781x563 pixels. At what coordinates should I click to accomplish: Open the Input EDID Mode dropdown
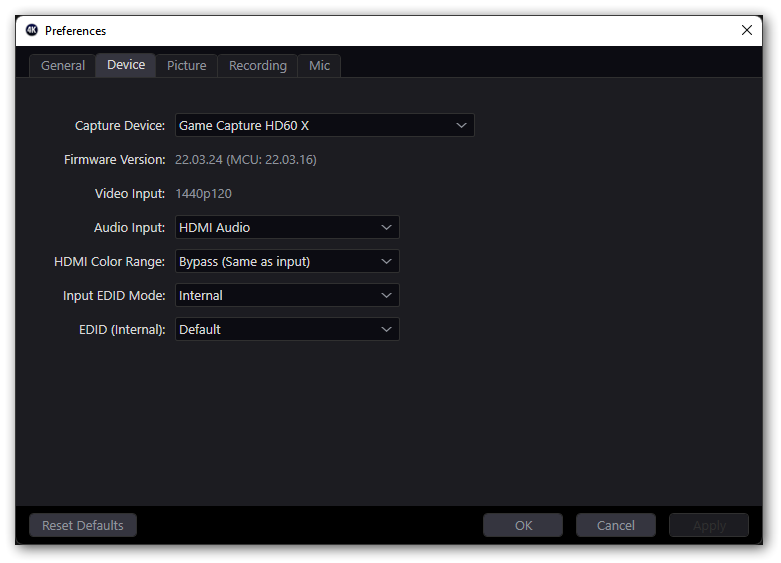[287, 295]
